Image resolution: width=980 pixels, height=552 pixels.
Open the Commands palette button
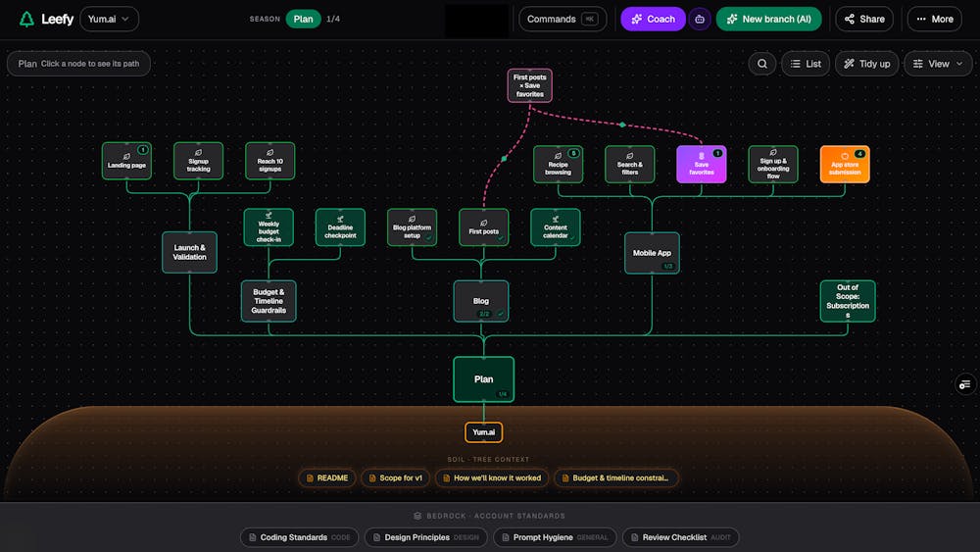[x=563, y=19]
